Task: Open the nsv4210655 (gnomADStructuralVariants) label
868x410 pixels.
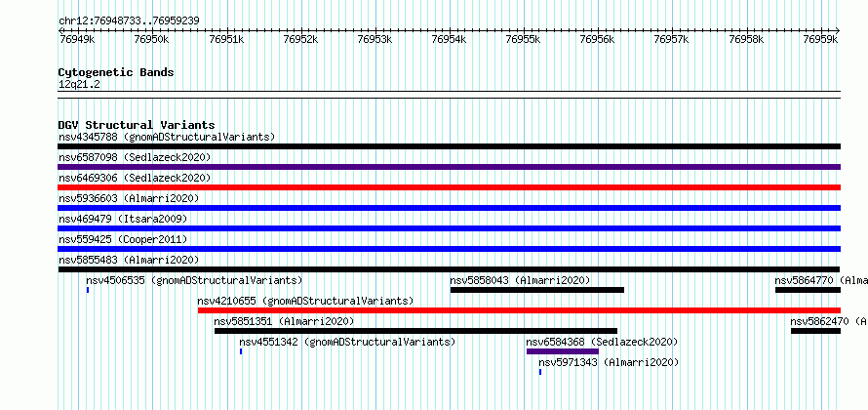Action: pyautogui.click(x=305, y=301)
